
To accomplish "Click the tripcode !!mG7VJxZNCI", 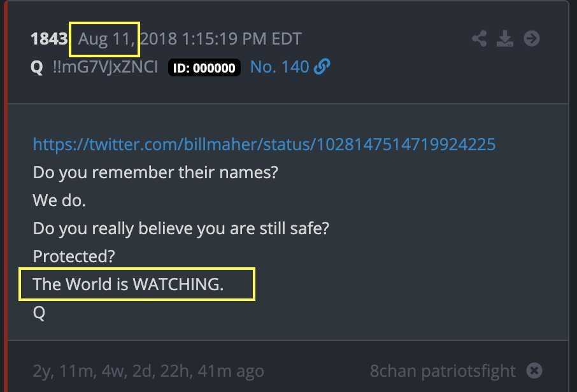I will click(105, 67).
